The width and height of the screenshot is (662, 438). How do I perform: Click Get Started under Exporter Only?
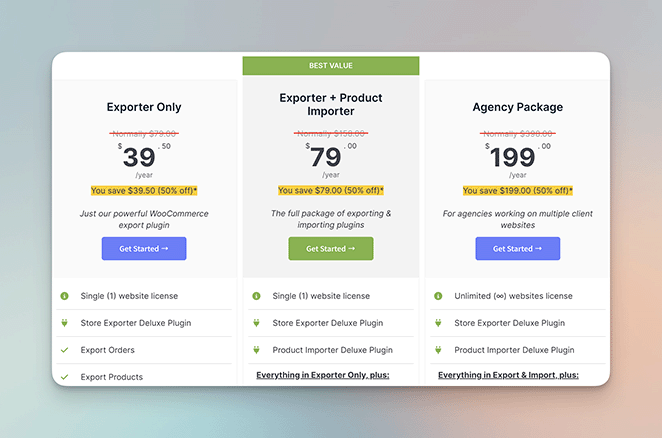point(144,248)
